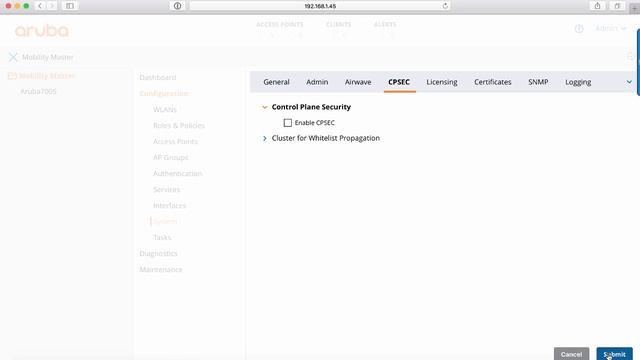640x360 pixels.
Task: Click Safari back navigation arrow
Action: pyautogui.click(x=40, y=6)
